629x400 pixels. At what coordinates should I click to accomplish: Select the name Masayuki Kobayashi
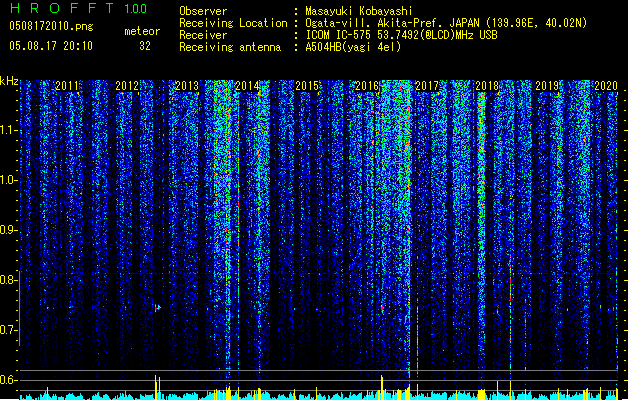359,11
